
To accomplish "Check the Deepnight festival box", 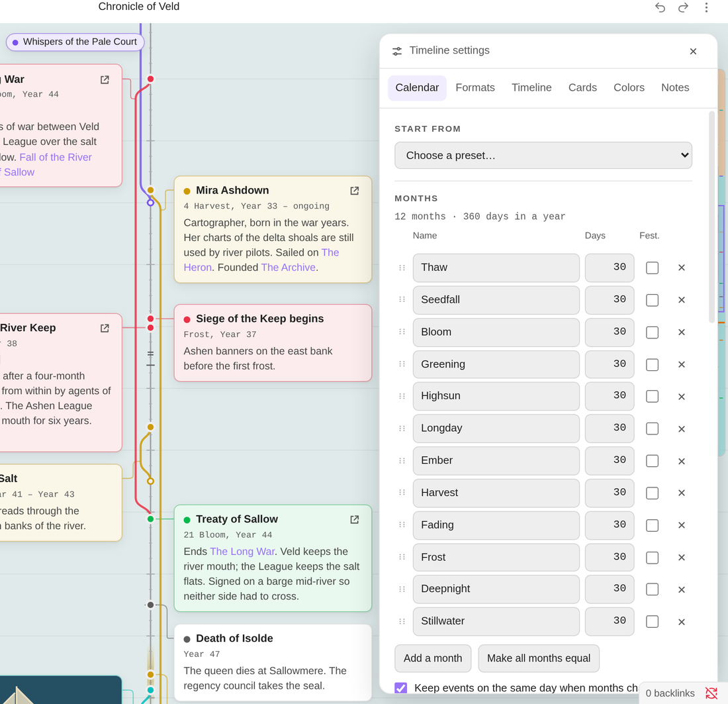I will 653,589.
